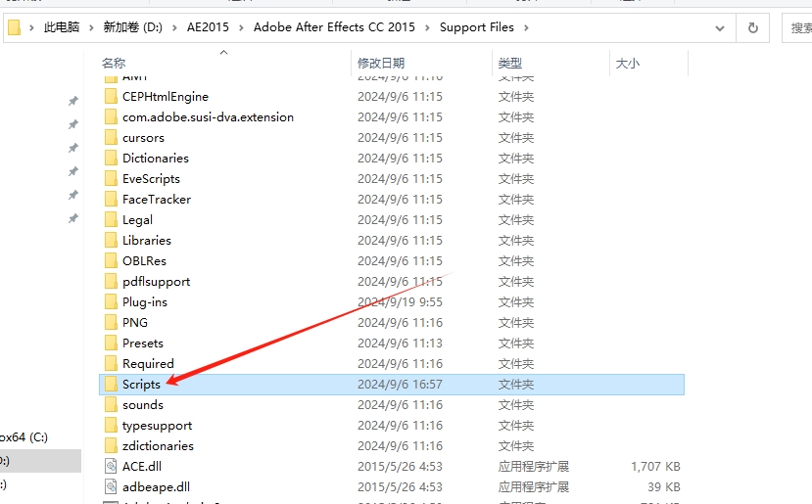Click the typesupport folder name
This screenshot has height=504, width=812.
point(157,426)
